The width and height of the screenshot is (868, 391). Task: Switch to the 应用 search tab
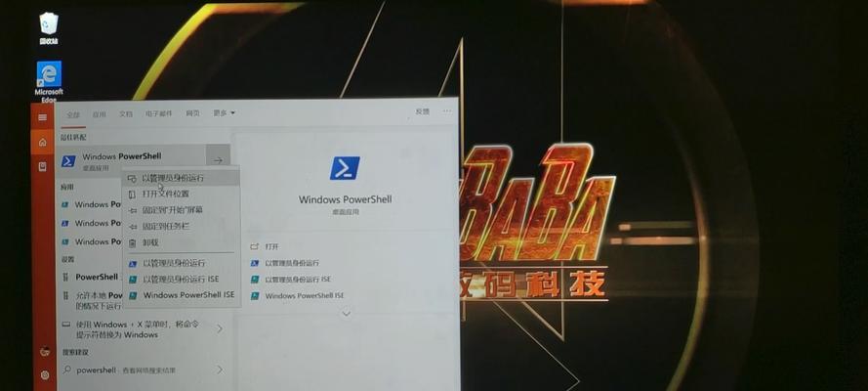click(x=99, y=114)
